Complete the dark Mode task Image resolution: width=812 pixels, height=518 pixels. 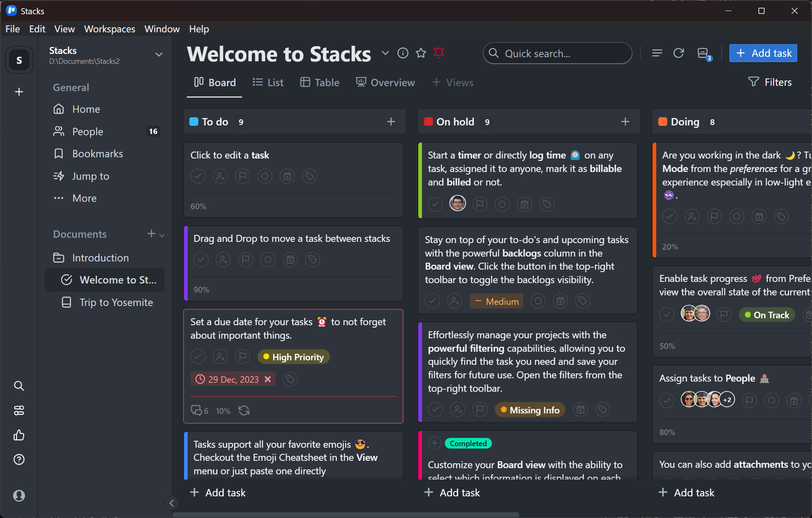[670, 217]
